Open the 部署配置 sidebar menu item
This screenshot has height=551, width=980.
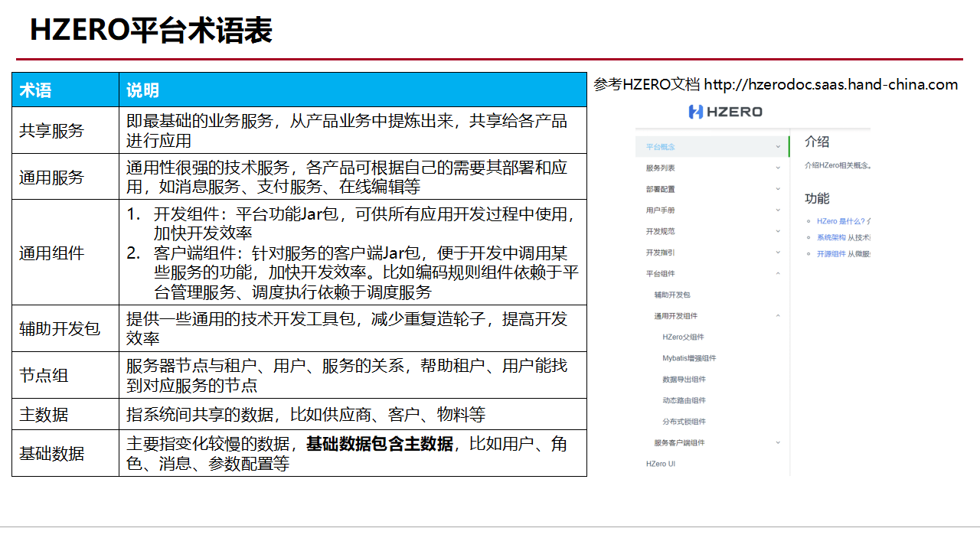click(660, 189)
